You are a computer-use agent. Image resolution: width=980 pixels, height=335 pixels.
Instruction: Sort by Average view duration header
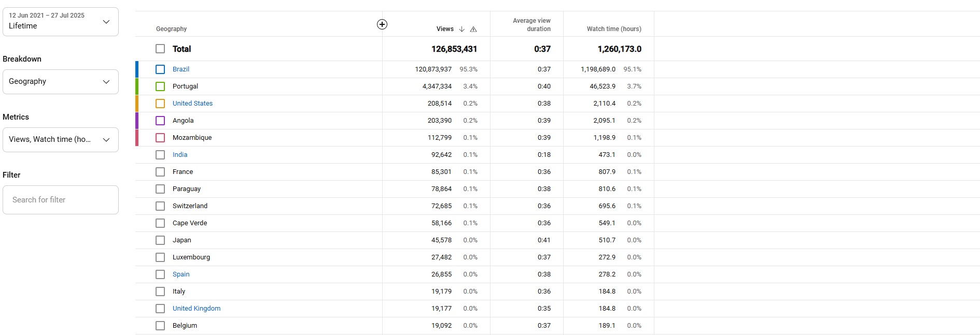pos(531,25)
